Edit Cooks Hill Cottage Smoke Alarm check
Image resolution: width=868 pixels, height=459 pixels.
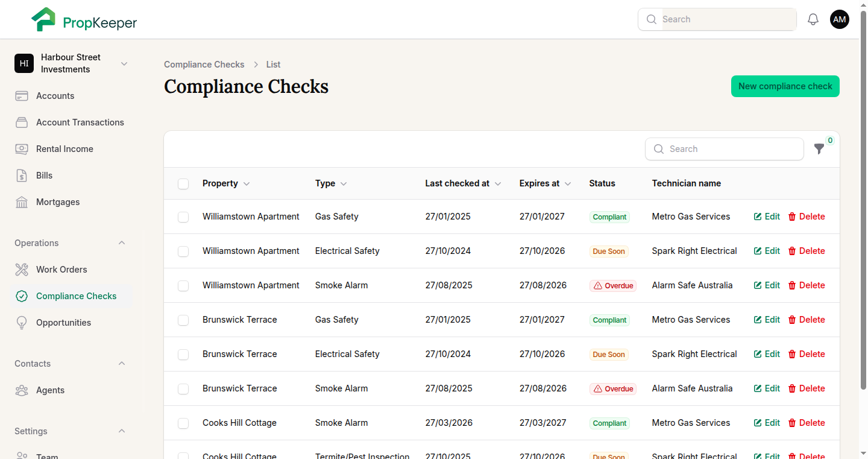[x=767, y=423]
